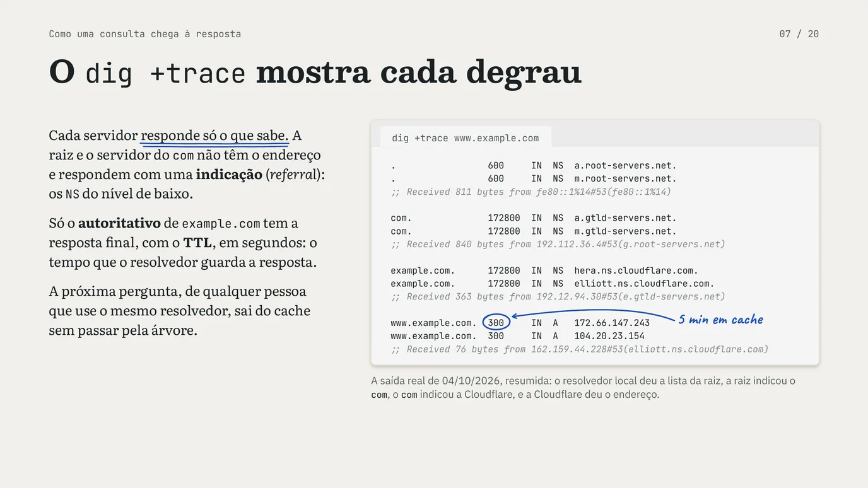Click the A record address "104.20.23.154"

pyautogui.click(x=609, y=336)
